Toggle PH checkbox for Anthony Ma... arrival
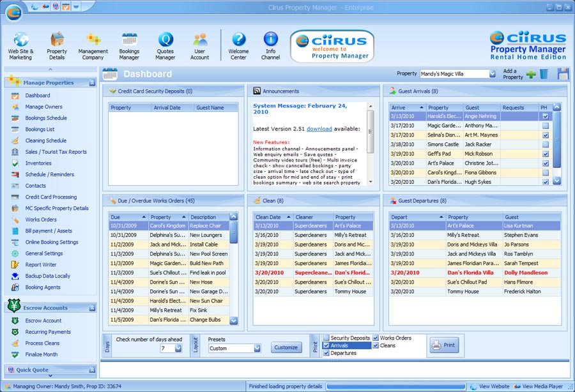 [546, 126]
